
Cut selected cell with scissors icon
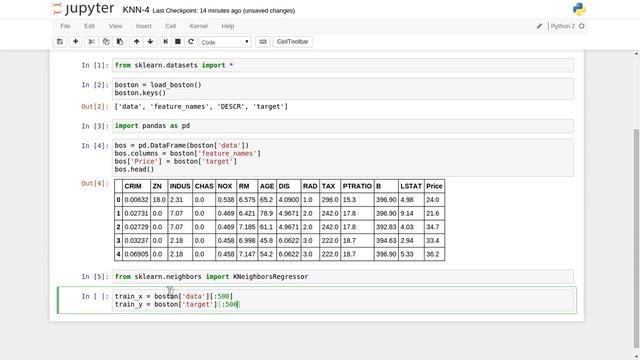tap(91, 42)
